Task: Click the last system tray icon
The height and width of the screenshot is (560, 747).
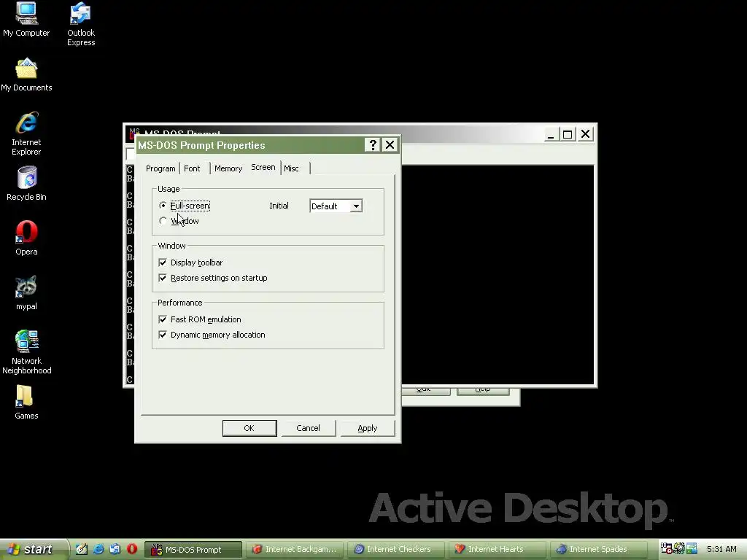Action: coord(692,549)
